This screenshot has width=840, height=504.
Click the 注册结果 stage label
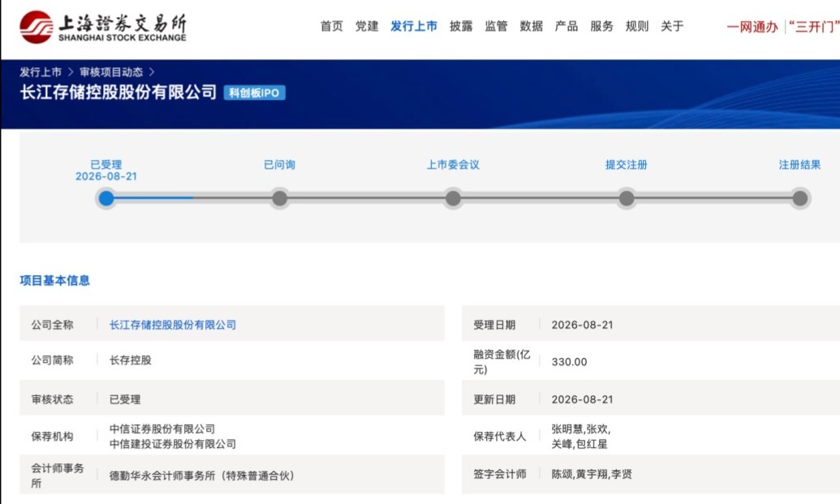[799, 165]
